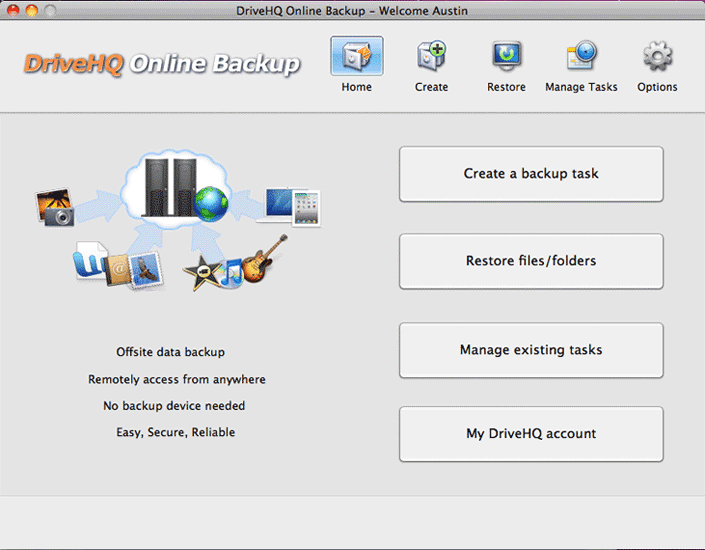
Task: Click the iPhoto camera icon in illustration
Action: [54, 207]
